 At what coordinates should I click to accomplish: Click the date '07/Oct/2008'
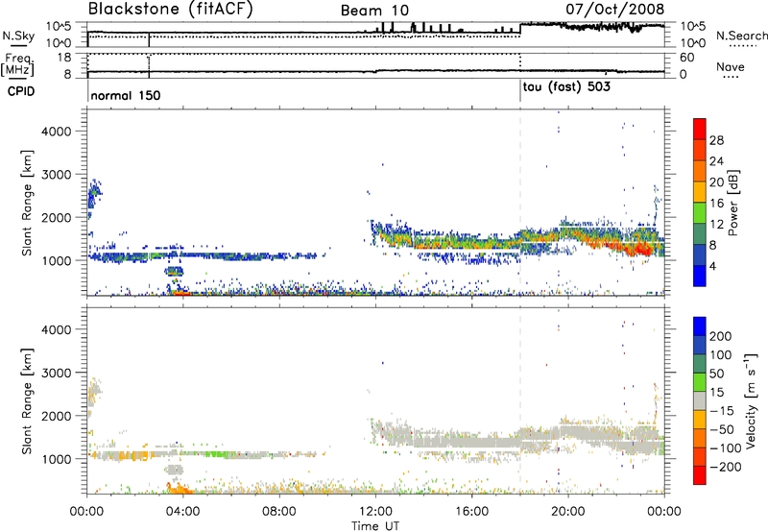click(x=615, y=9)
